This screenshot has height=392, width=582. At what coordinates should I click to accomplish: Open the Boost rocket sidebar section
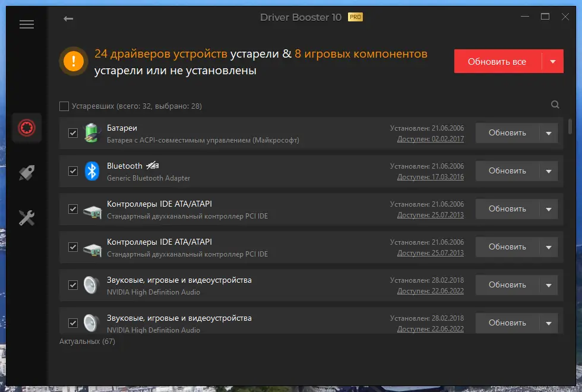pyautogui.click(x=27, y=173)
